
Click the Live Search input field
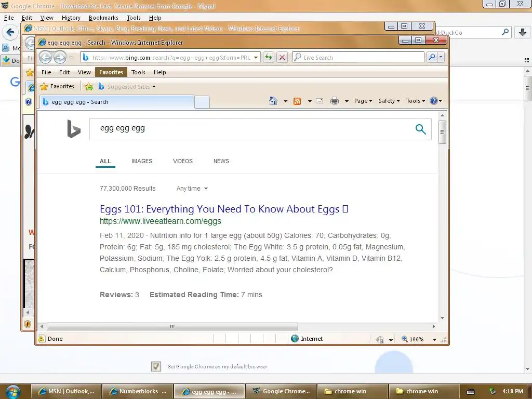tap(358, 57)
